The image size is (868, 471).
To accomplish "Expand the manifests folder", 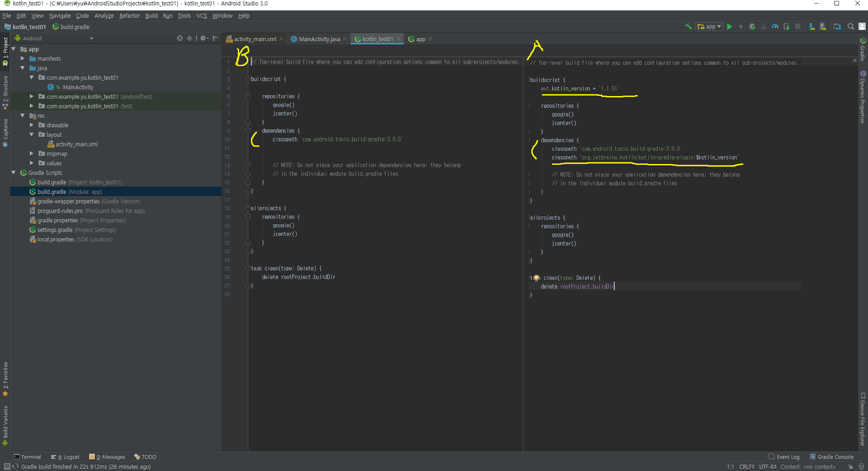I will click(x=23, y=59).
